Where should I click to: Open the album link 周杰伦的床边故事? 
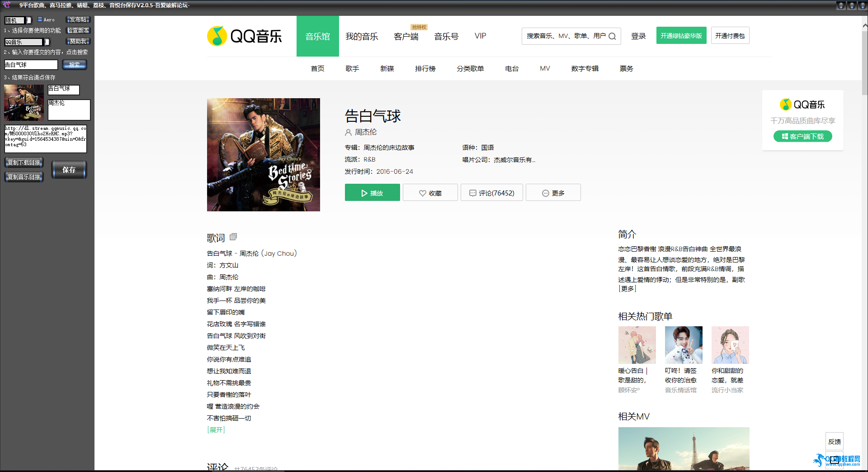(x=389, y=148)
